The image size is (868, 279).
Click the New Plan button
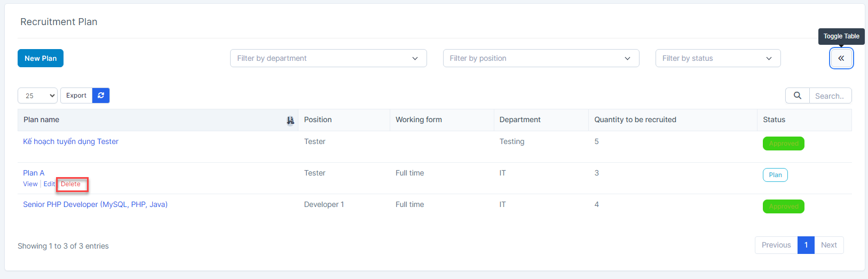41,58
